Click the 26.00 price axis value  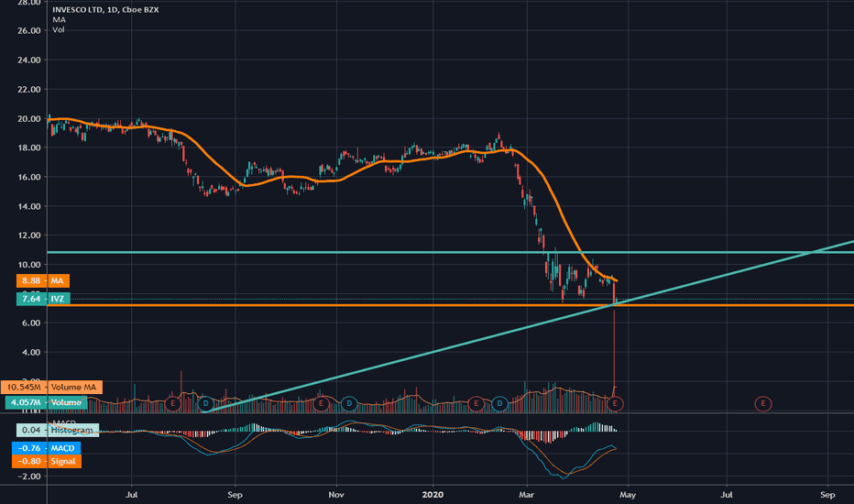click(x=29, y=30)
